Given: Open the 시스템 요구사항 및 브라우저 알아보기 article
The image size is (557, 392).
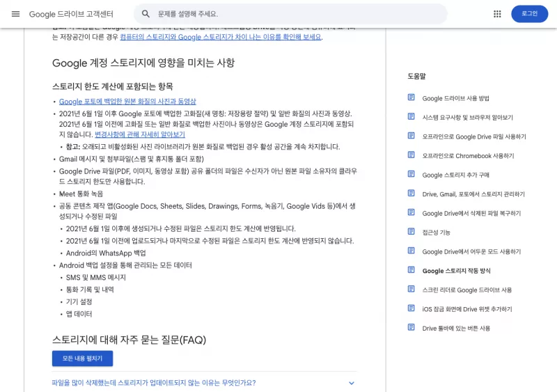Looking at the screenshot, I should 467,118.
